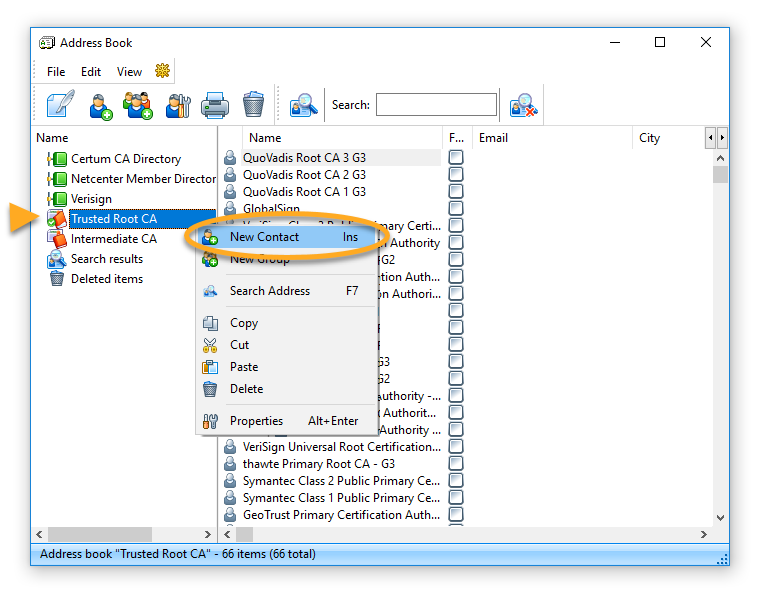Click contact list horizontal scrollbar right arrow
Screen dimensions: 761x590
pos(704,534)
